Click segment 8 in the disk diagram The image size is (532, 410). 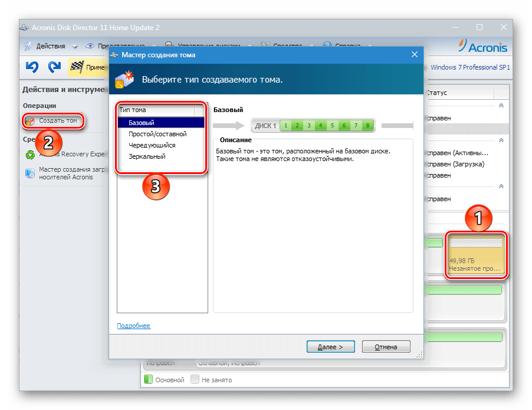point(367,126)
